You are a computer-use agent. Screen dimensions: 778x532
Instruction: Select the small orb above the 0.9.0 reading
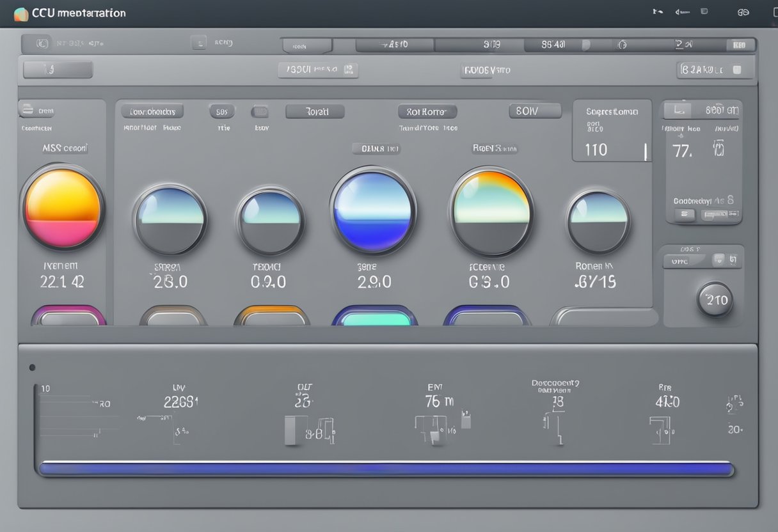coord(271,221)
